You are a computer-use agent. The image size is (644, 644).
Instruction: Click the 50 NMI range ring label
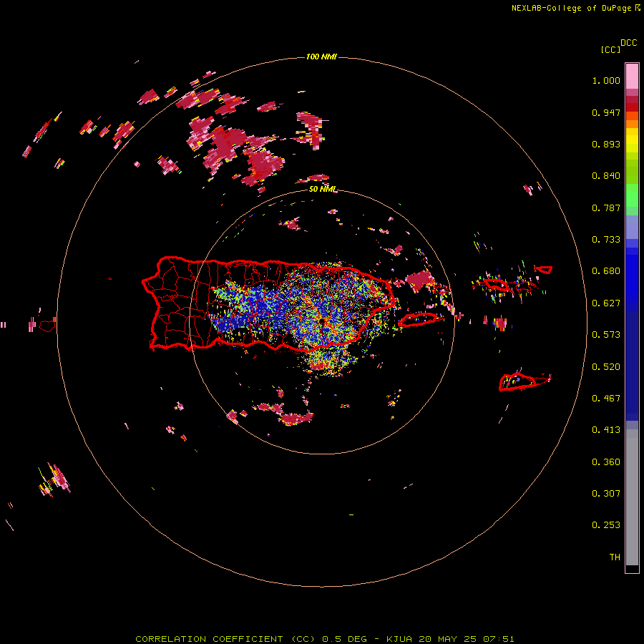(x=323, y=189)
